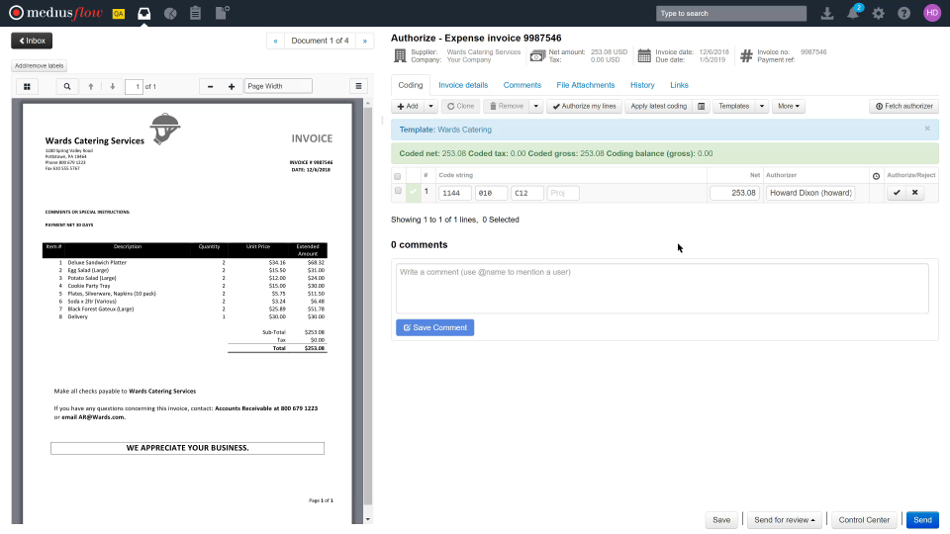This screenshot has width=950, height=534.
Task: Click the coding table layout icon
Action: click(x=702, y=106)
